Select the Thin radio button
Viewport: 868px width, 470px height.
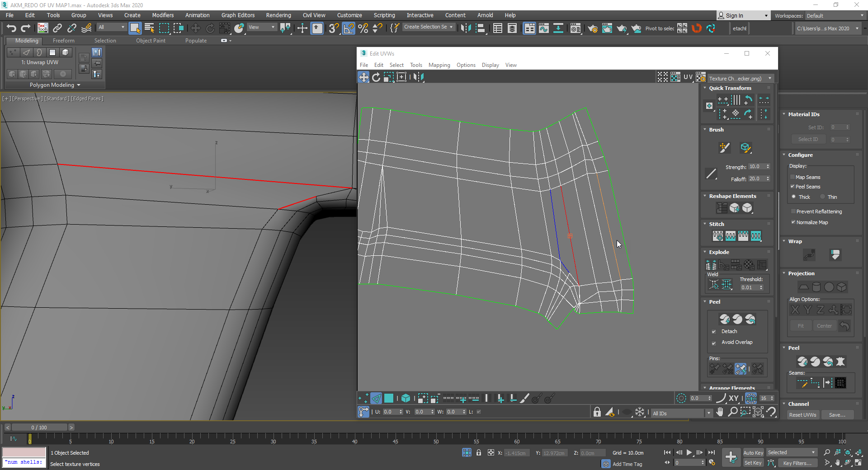point(823,197)
